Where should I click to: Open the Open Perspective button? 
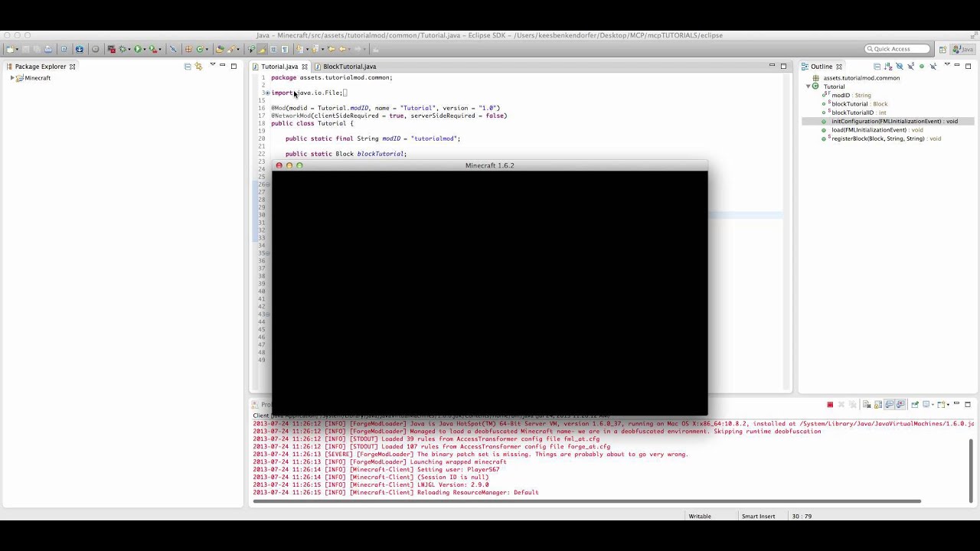942,49
